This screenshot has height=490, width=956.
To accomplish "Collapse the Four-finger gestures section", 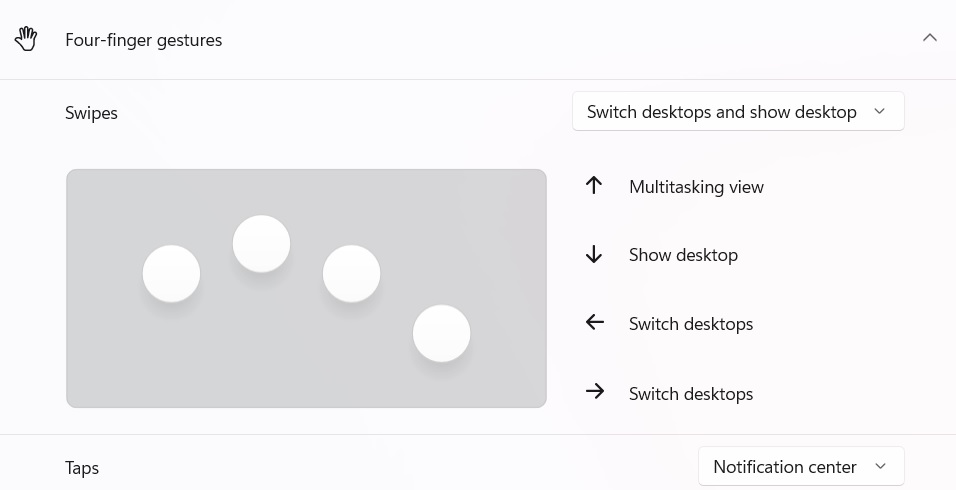I will (929, 38).
